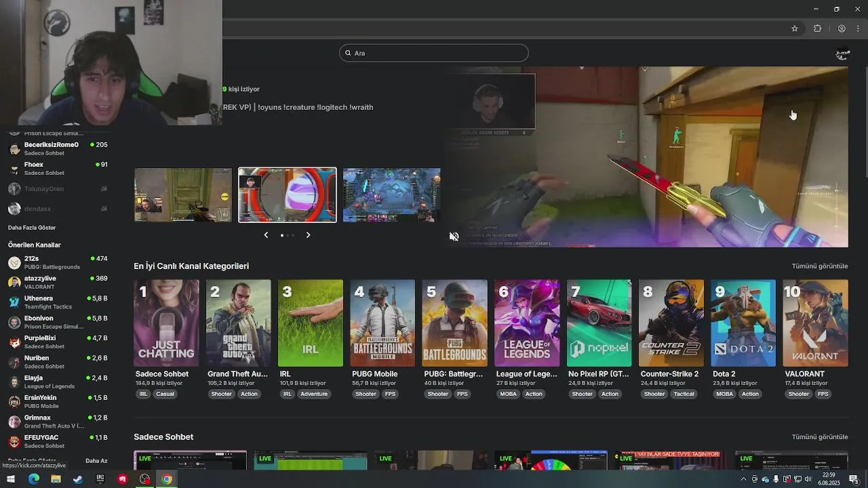Open BeceriksizRomeO channel in sidebar
The height and width of the screenshot is (488, 868).
point(58,148)
